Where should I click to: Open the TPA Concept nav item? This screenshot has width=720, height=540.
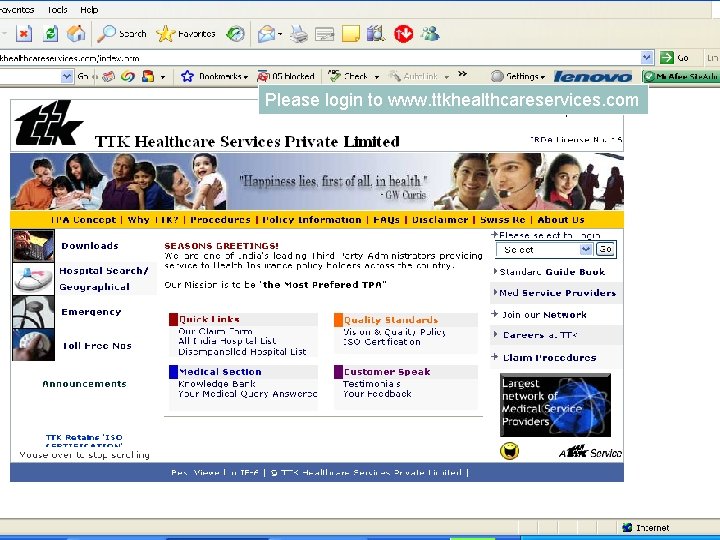[x=83, y=219]
